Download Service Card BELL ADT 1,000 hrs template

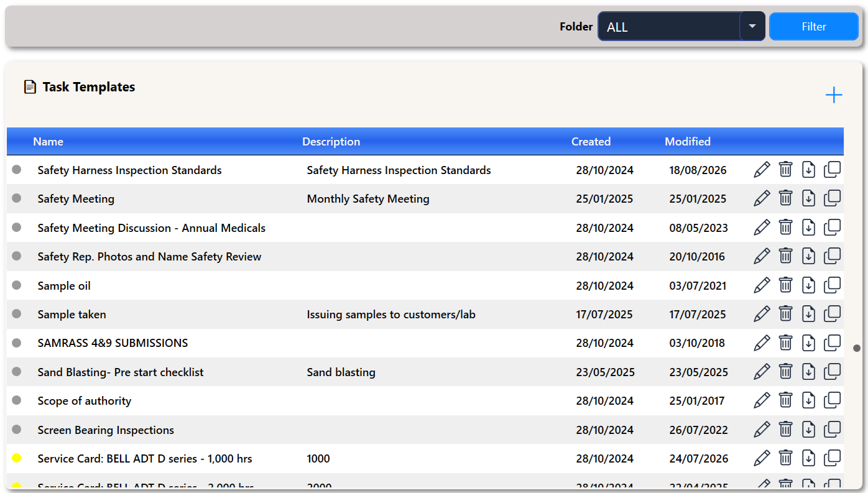pos(808,458)
